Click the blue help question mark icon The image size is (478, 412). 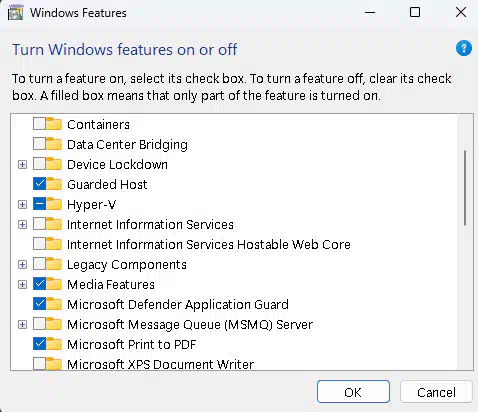464,48
